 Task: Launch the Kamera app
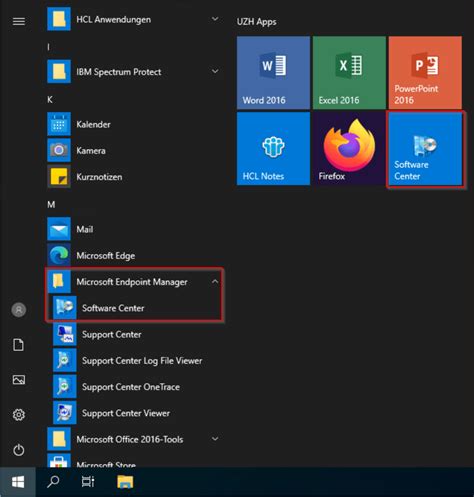133,151
